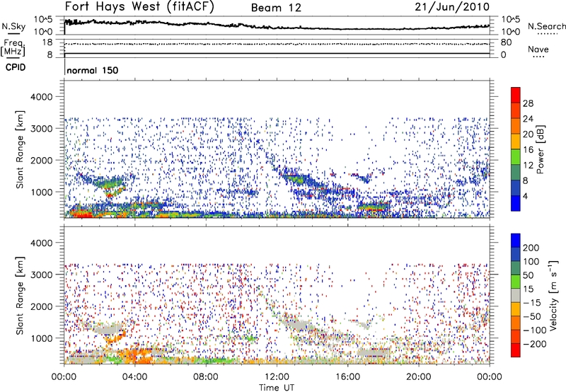Click the 'normal 150' CPID text
This screenshot has width=566, height=392.
(93, 70)
